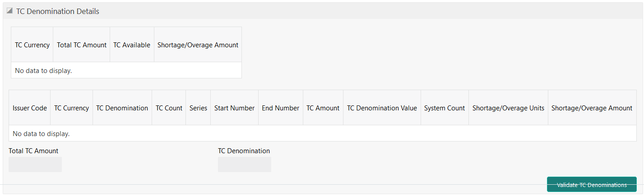Click TC Currency header in top summary table
Viewport: 644px width, 196px height.
(x=32, y=45)
